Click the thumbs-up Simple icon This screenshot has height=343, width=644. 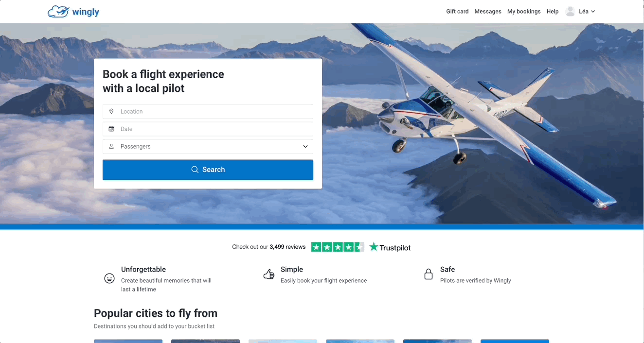[269, 274]
